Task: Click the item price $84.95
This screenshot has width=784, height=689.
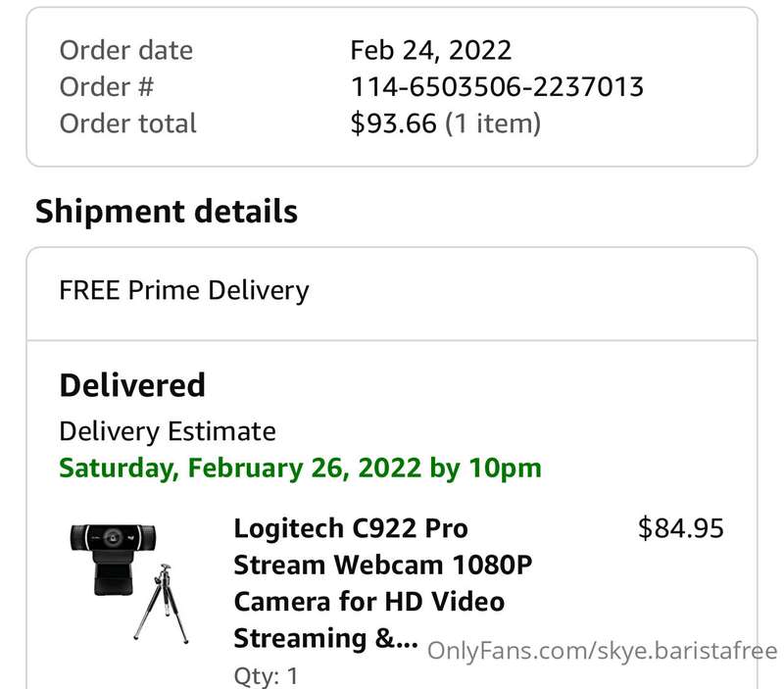Action: pyautogui.click(x=680, y=528)
